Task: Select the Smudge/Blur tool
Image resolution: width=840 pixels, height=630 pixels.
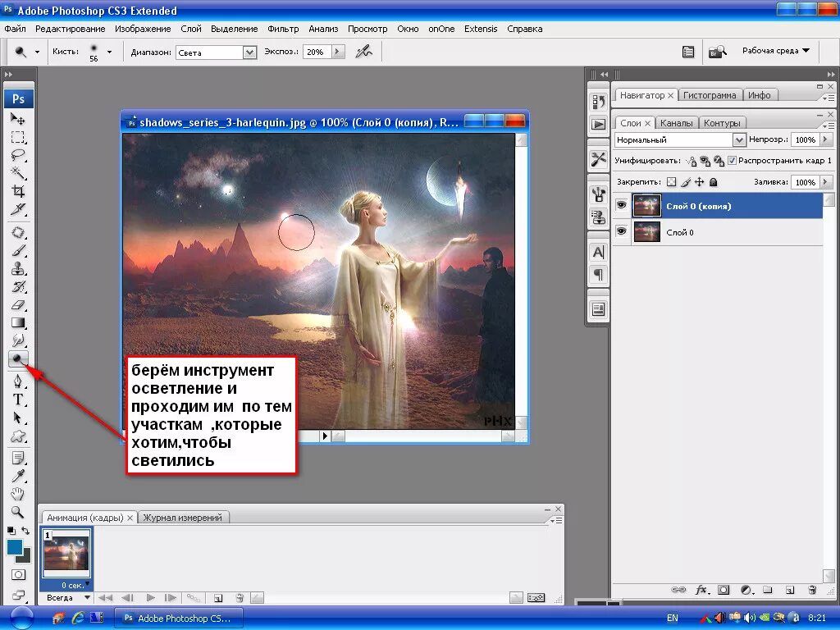Action: [18, 340]
